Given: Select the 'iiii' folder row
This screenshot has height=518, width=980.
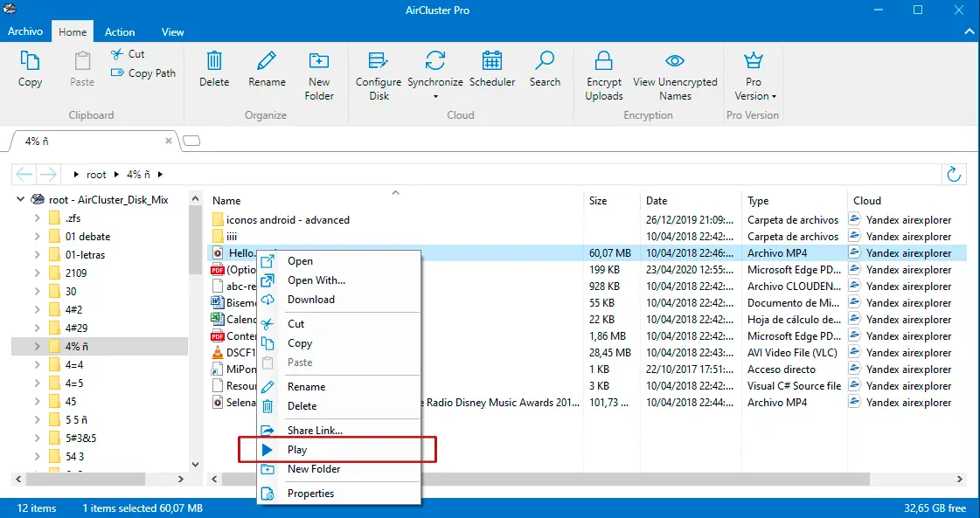Looking at the screenshot, I should click(587, 237).
